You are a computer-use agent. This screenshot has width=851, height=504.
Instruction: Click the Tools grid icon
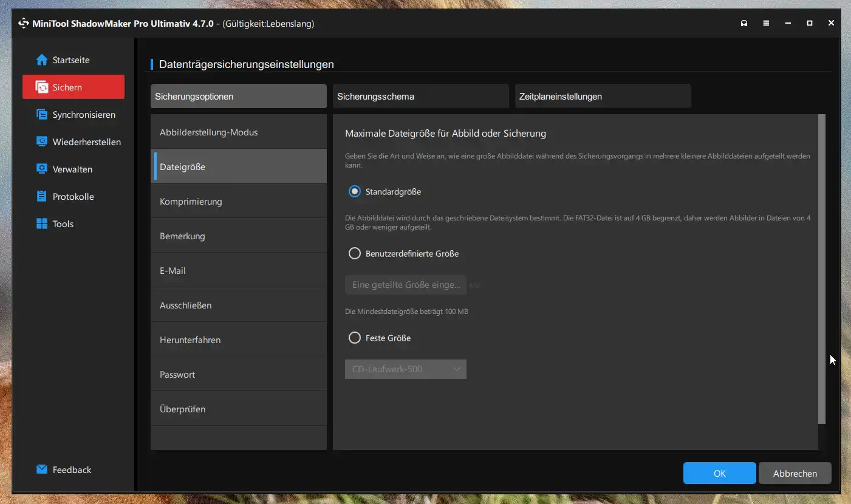point(42,224)
